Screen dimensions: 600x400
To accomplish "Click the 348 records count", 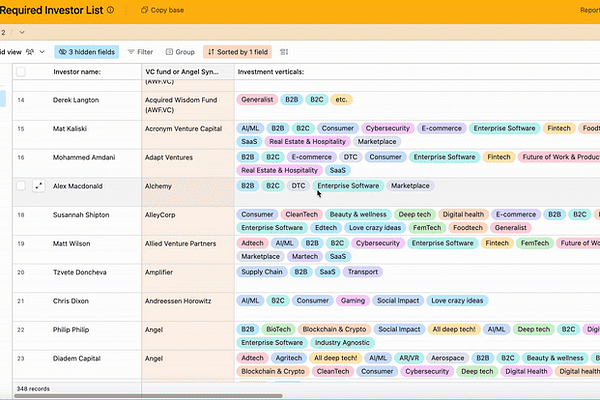I will pos(33,389).
